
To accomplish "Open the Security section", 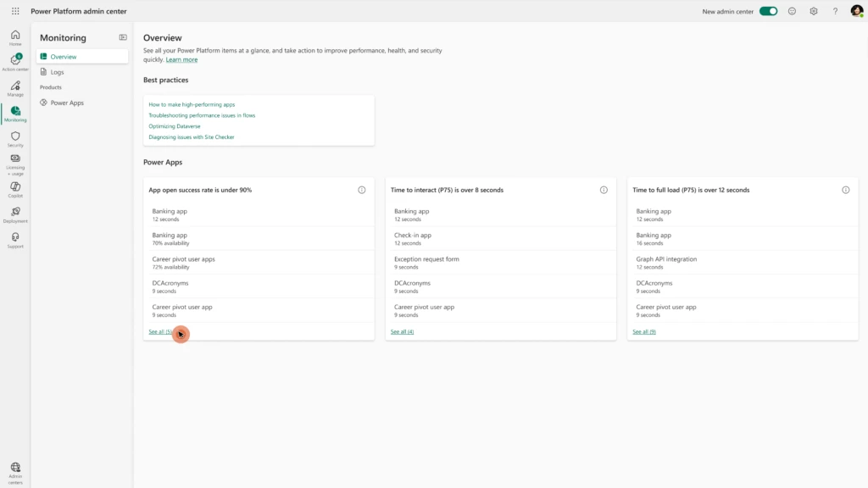I will (14, 138).
